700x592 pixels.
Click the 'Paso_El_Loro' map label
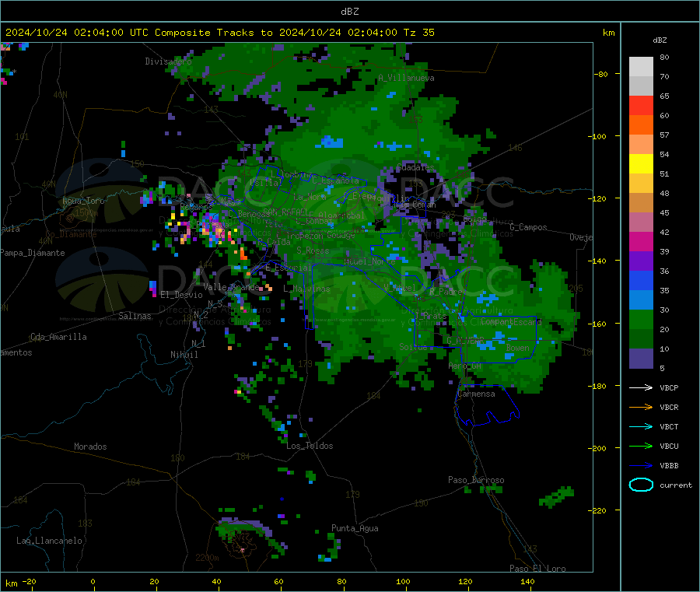click(x=537, y=569)
